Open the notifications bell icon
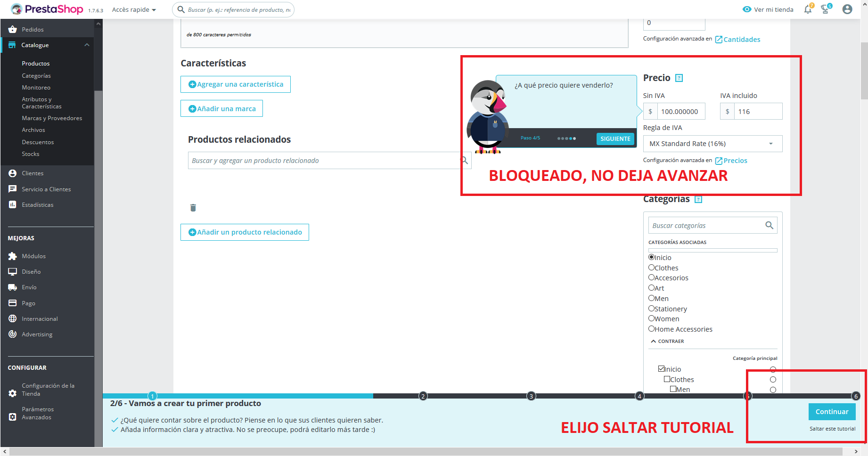 coord(808,9)
